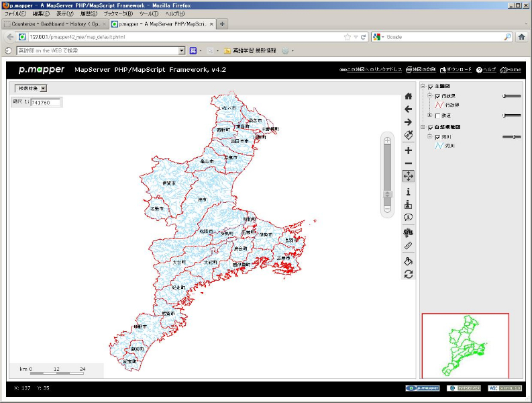Image resolution: width=532 pixels, height=403 pixels.
Task: Click the zoom-to-full-extent home icon
Action: (408, 96)
